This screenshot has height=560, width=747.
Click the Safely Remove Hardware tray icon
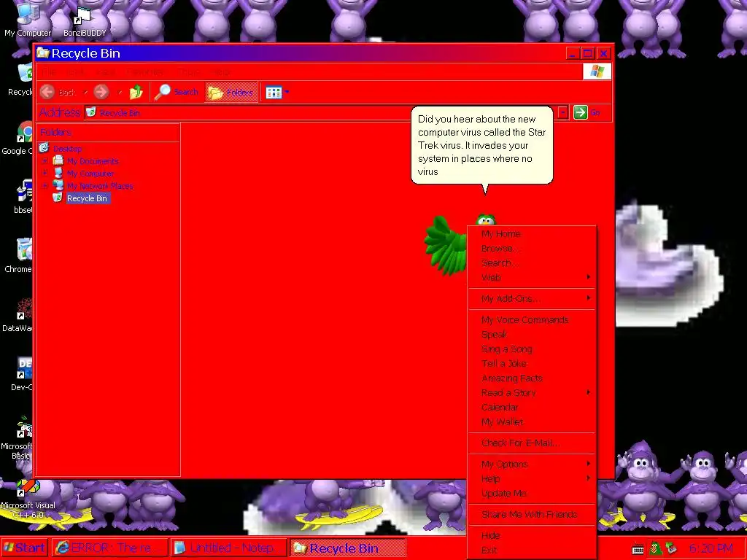point(672,548)
